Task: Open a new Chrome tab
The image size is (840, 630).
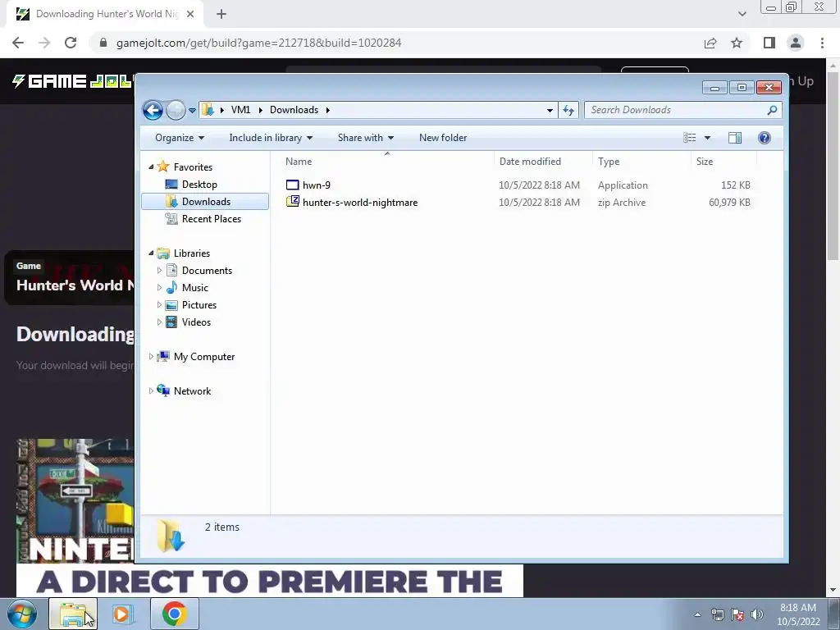Action: pos(221,14)
